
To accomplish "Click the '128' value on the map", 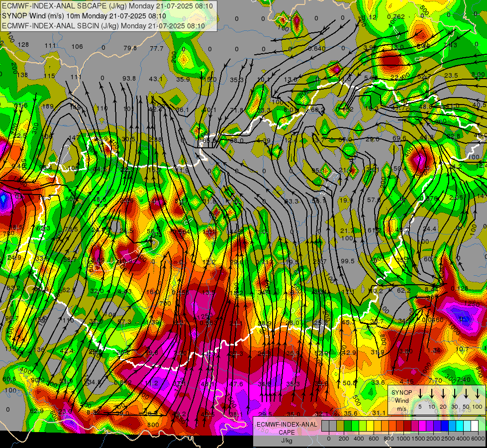I will pos(23,45).
